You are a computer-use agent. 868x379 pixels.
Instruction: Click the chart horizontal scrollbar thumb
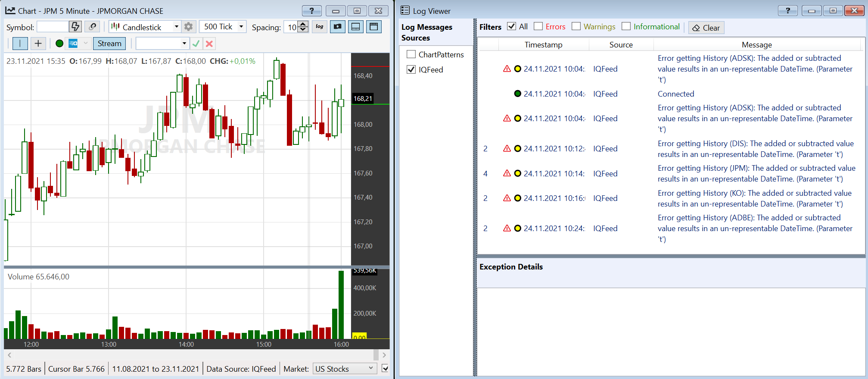[376, 355]
